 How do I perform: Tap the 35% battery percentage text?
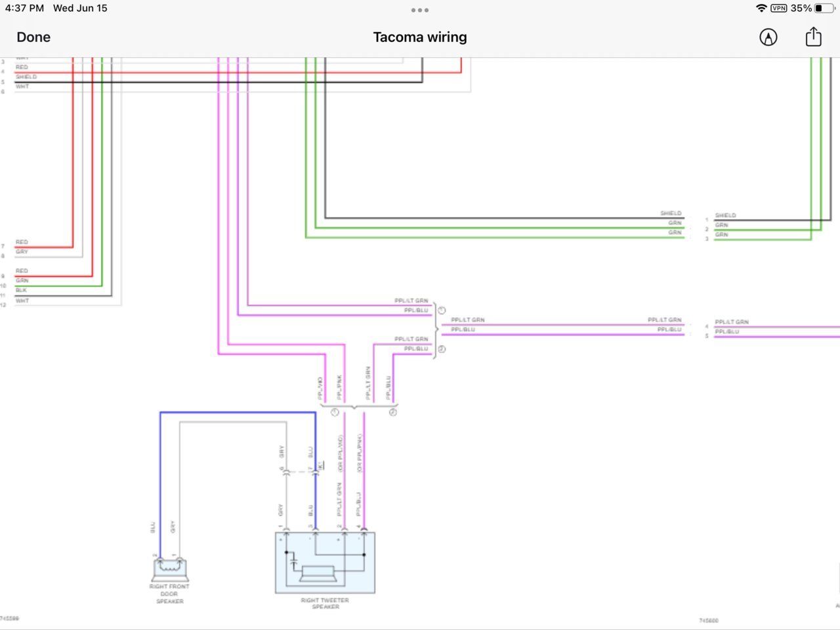tap(801, 8)
